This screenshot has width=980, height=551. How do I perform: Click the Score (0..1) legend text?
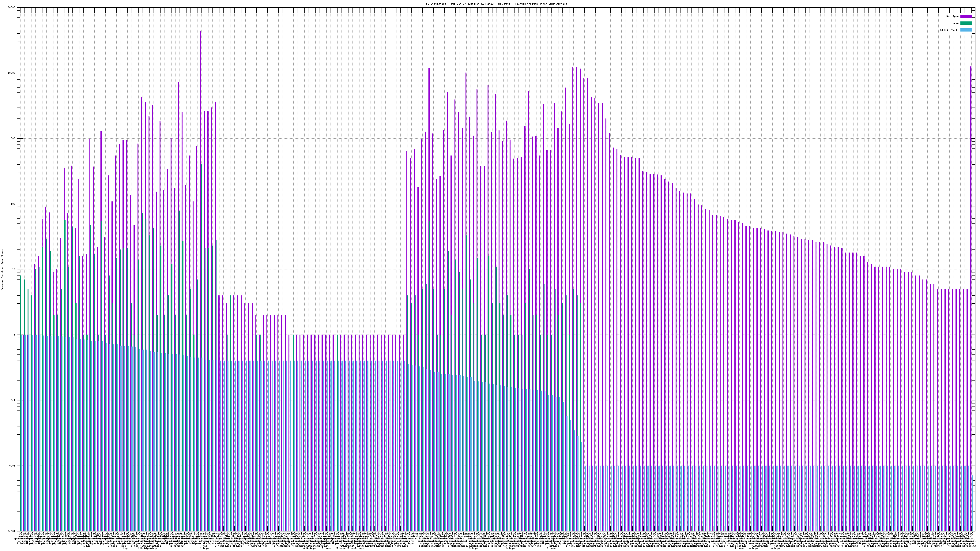tap(949, 30)
